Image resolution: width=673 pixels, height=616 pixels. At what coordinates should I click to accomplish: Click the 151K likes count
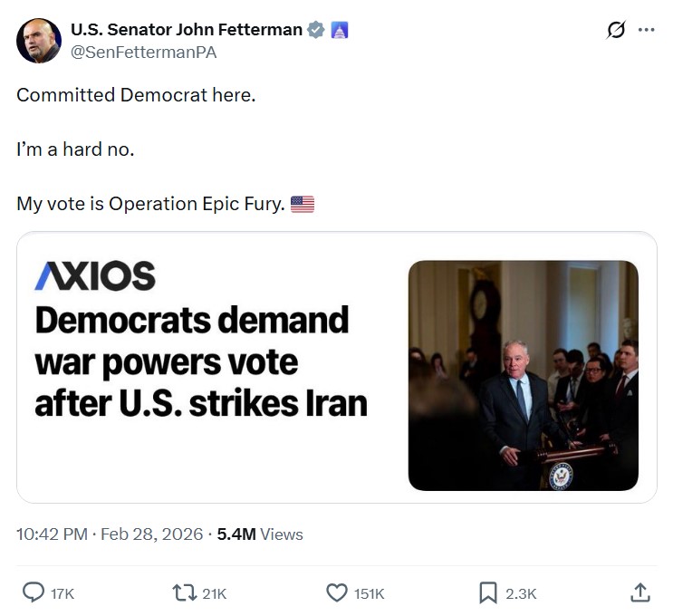(369, 593)
